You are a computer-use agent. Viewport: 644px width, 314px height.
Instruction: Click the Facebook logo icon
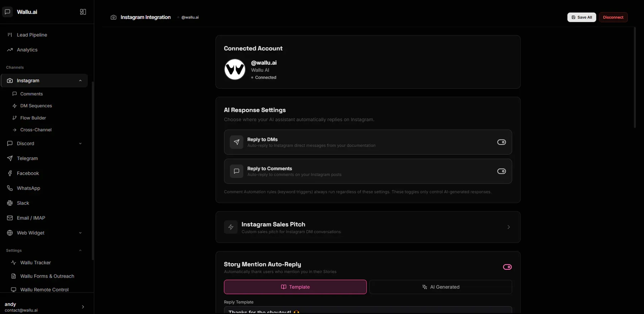(10, 173)
